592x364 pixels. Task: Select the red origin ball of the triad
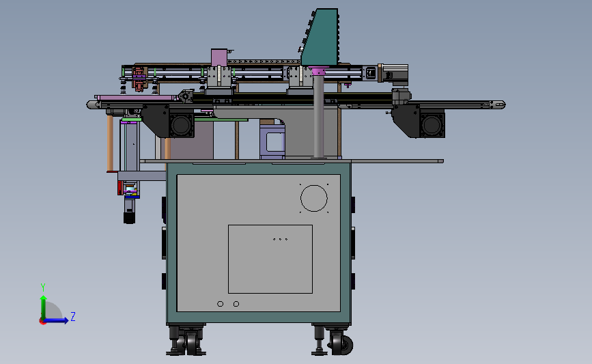click(42, 322)
